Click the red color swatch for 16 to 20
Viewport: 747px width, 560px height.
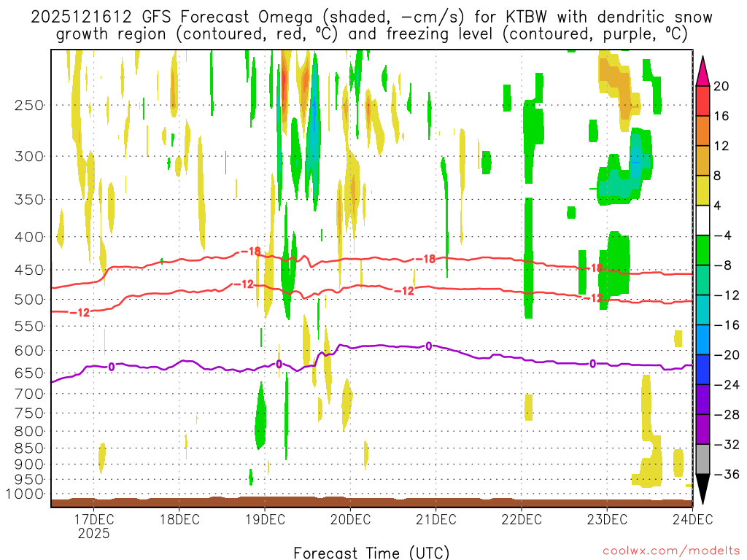point(703,101)
